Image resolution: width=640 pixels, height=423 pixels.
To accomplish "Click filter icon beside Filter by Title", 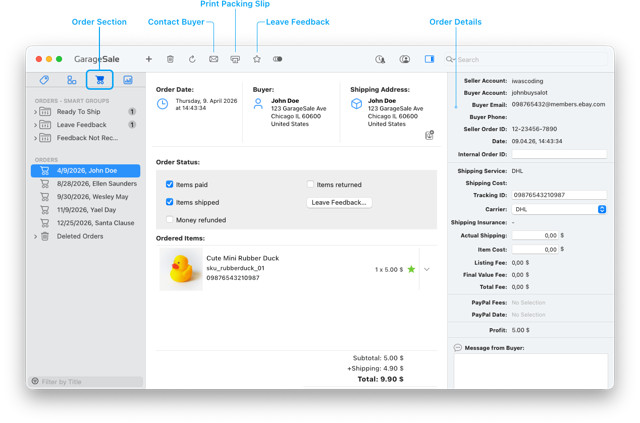I will [35, 381].
